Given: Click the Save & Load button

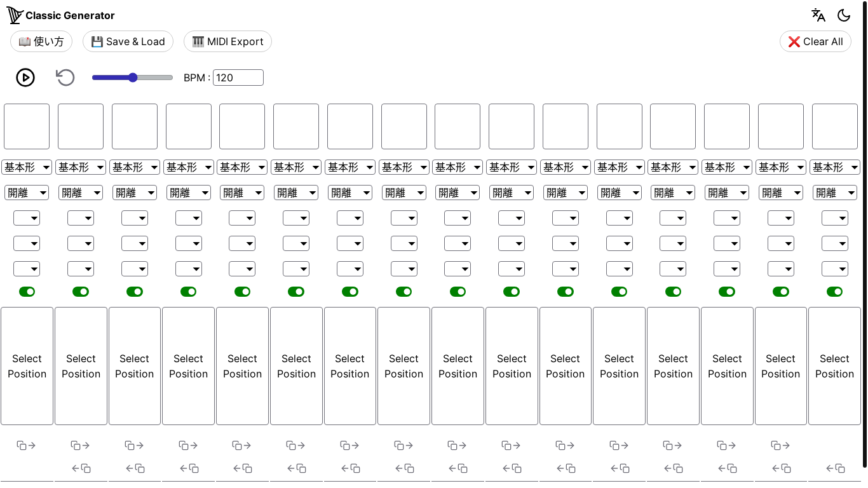Looking at the screenshot, I should point(128,41).
